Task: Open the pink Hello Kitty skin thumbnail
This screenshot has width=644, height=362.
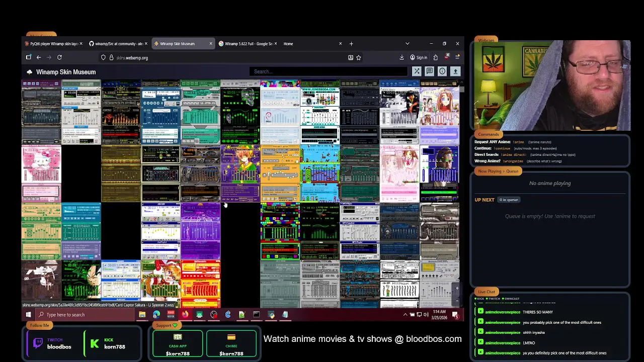Action: 41,173
